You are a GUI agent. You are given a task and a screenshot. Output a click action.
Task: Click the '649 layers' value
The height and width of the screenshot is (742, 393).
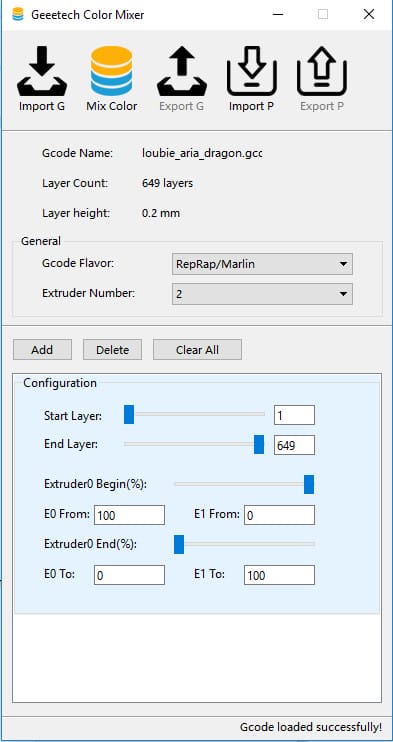167,183
